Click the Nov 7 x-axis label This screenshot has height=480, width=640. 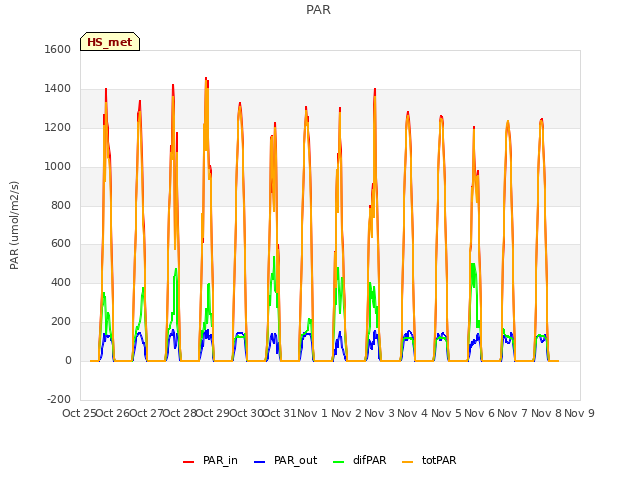[513, 413]
